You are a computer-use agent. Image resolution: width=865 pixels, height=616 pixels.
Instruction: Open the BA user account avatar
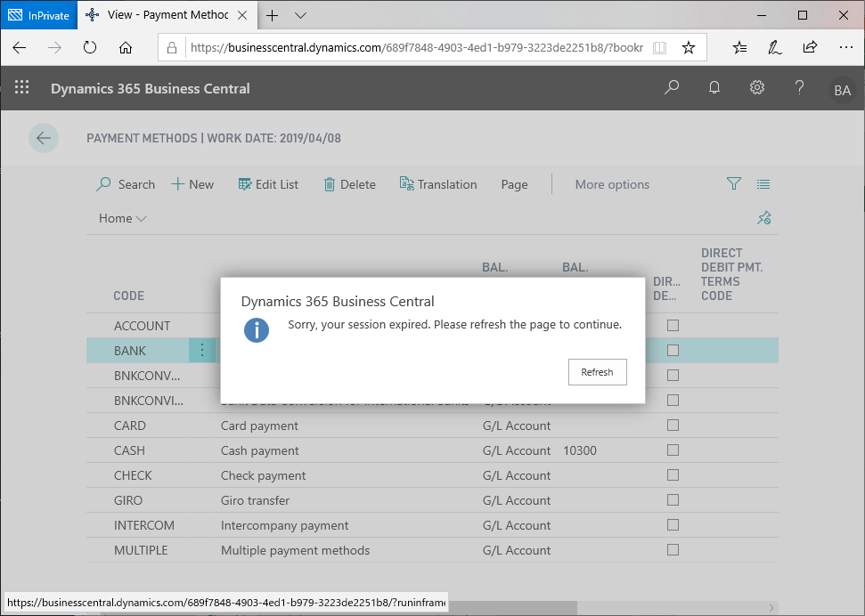[x=843, y=90]
